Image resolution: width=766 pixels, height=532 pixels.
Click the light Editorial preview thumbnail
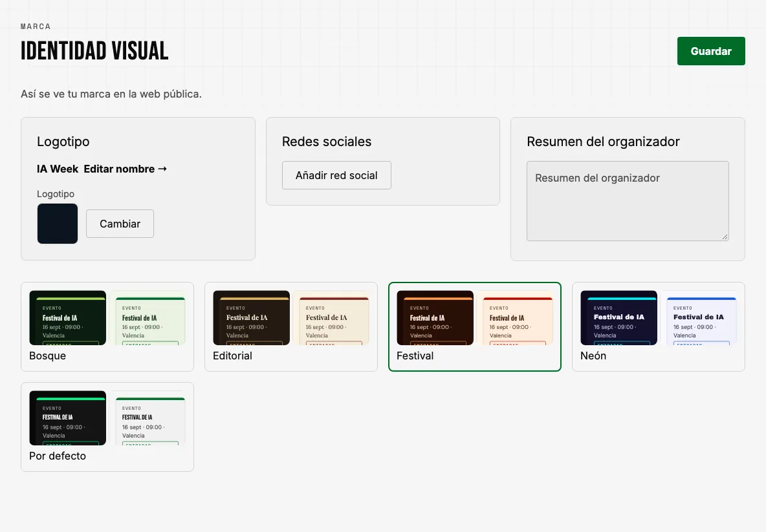click(x=331, y=318)
